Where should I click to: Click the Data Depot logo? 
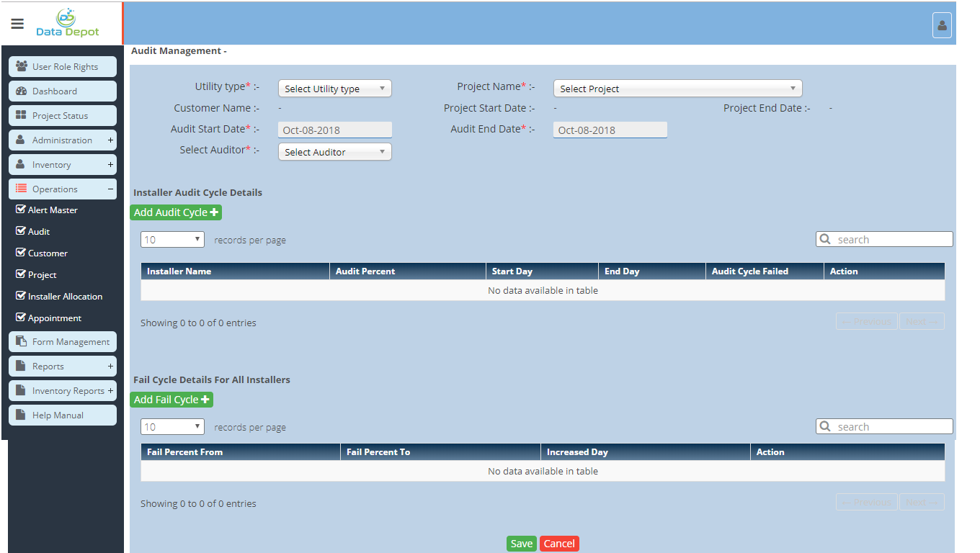(68, 23)
